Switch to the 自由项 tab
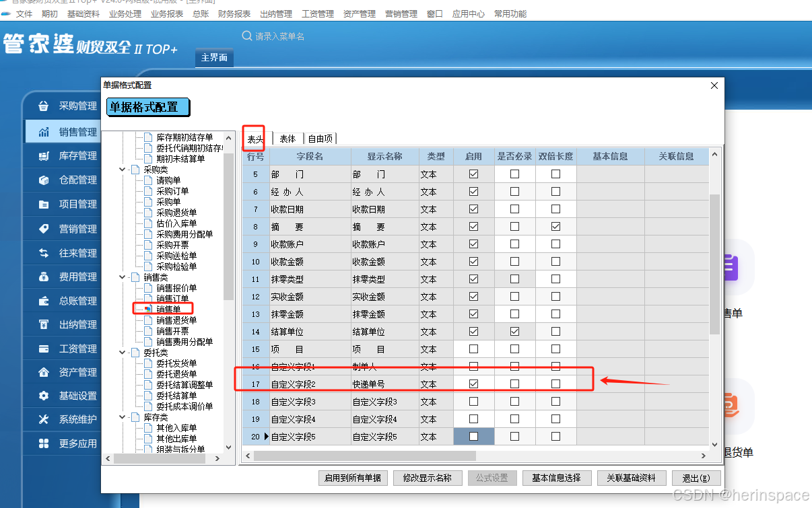Screen dimensions: 812x508 320,139
